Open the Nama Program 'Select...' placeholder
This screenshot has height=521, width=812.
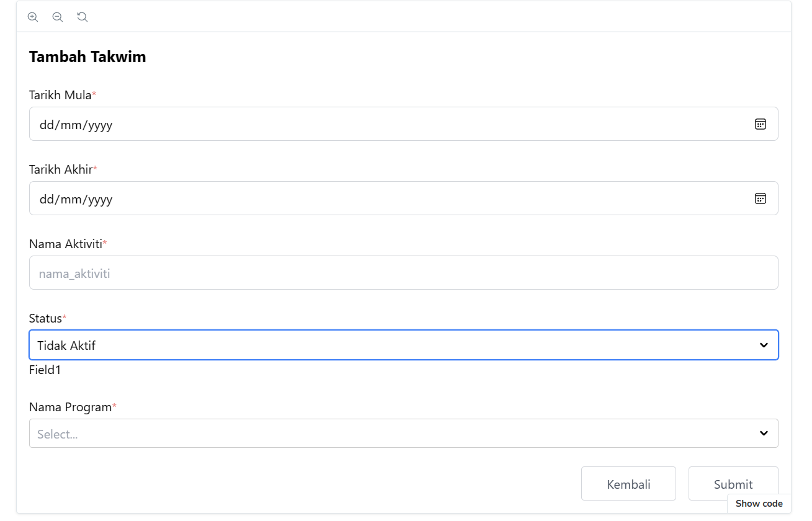58,434
